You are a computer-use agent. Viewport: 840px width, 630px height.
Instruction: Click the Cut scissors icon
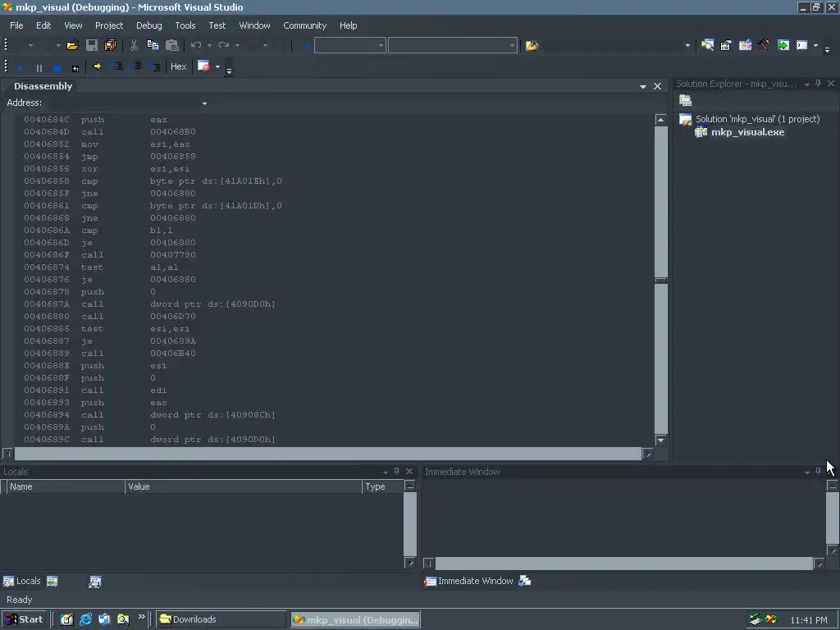pos(134,46)
